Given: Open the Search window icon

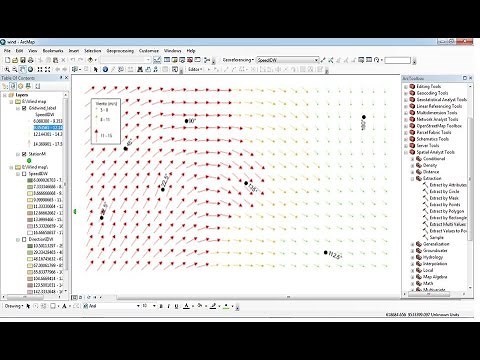Looking at the screenshot, I should coord(182,60).
